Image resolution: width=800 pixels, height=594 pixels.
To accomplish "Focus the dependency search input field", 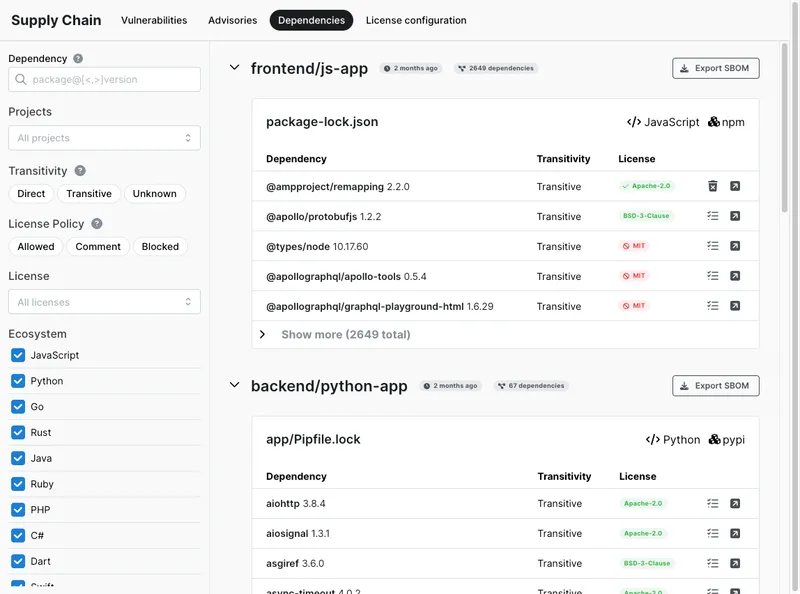I will click(110, 80).
